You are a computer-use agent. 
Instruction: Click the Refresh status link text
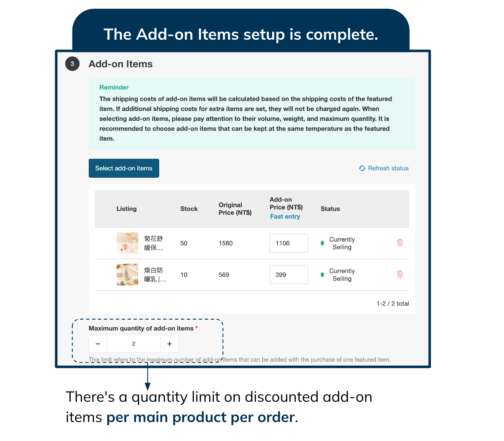point(387,168)
